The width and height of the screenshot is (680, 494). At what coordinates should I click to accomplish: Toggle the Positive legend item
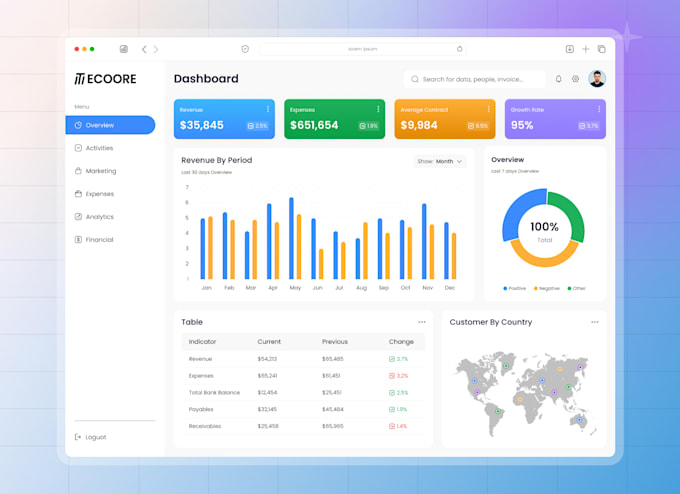pos(514,288)
